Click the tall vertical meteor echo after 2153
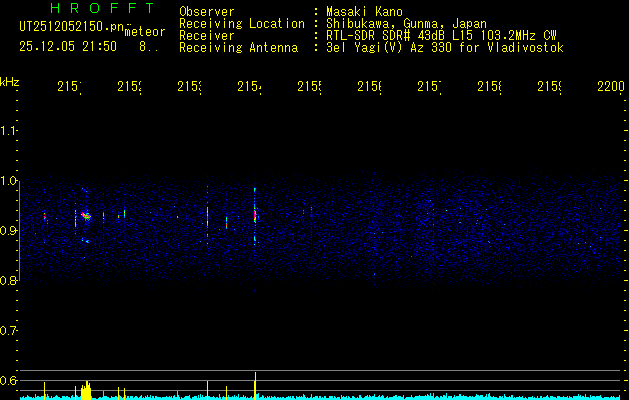The image size is (629, 400). coord(207,215)
